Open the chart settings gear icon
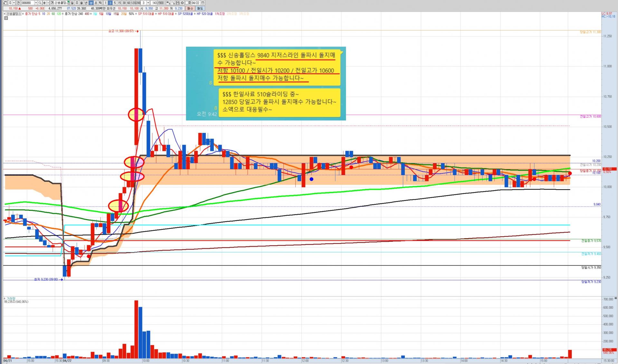 (x=182, y=3)
